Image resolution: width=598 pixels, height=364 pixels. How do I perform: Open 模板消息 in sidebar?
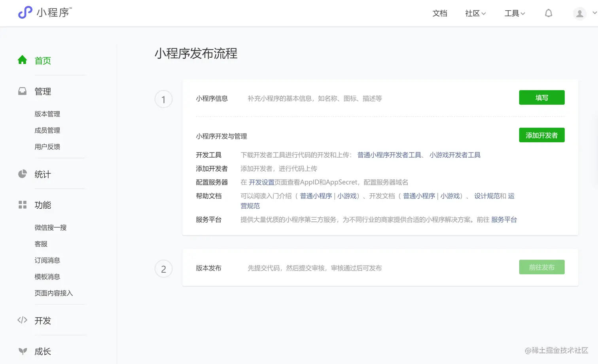tap(47, 277)
